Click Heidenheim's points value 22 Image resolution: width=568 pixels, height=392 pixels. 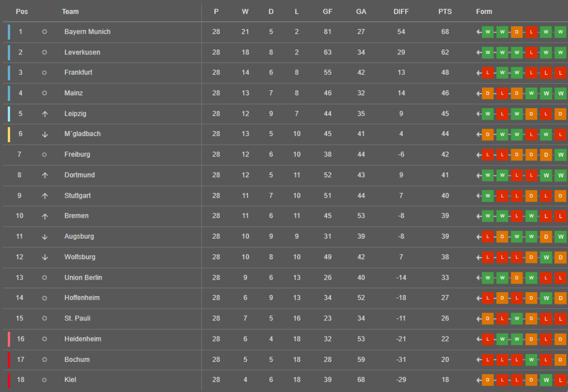pos(445,339)
